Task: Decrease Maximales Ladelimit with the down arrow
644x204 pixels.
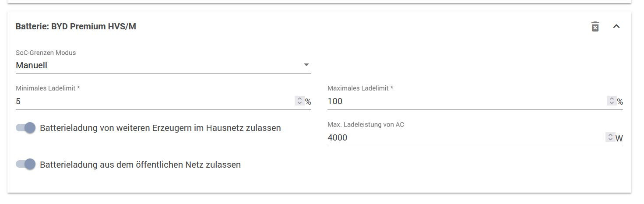Action: [x=611, y=103]
